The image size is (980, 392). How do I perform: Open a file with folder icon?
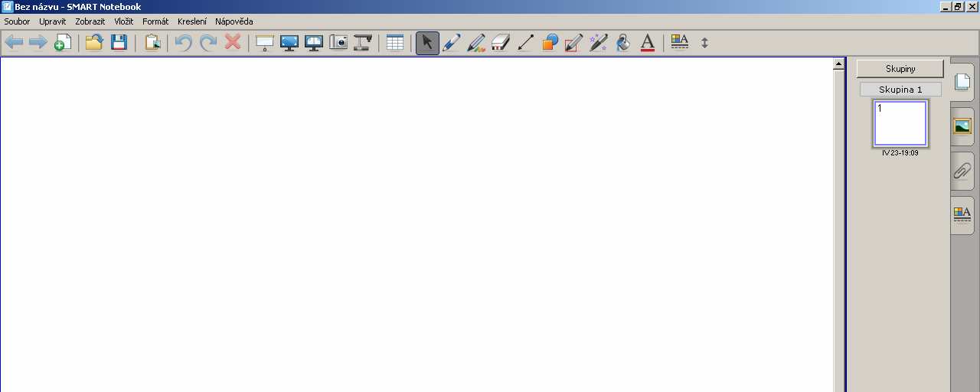coord(94,43)
